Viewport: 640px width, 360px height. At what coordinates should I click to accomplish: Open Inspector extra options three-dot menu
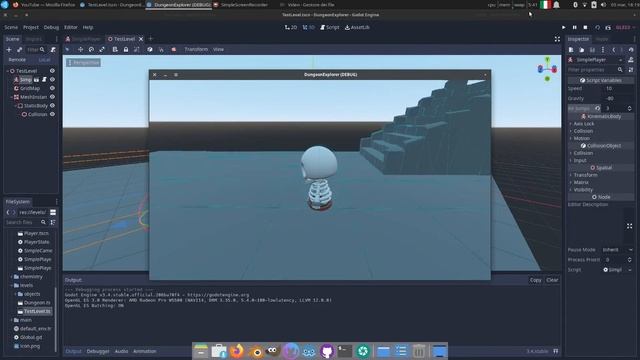[x=603, y=50]
